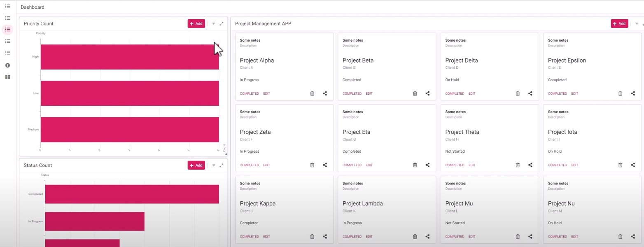
Task: Delete the Project Epsilon card
Action: [x=620, y=93]
